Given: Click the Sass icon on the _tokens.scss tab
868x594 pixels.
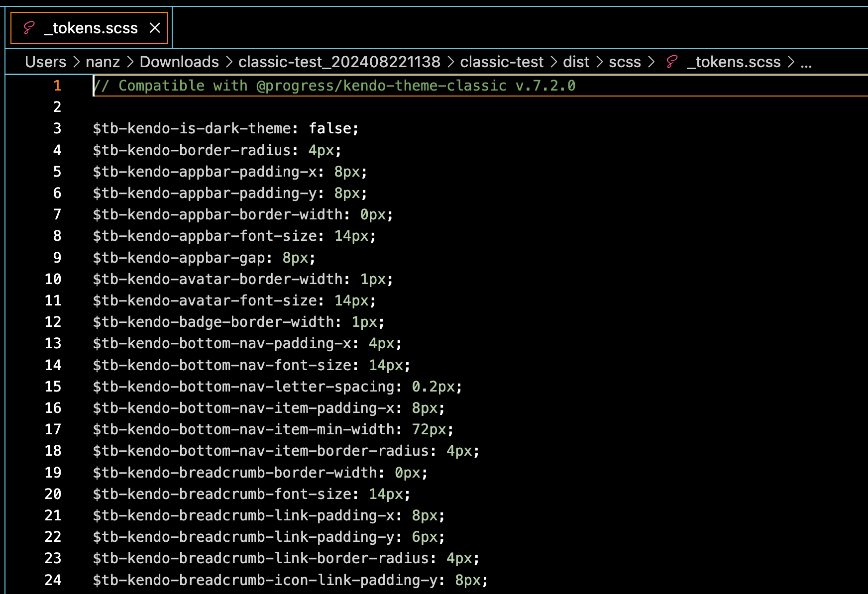Looking at the screenshot, I should [29, 28].
